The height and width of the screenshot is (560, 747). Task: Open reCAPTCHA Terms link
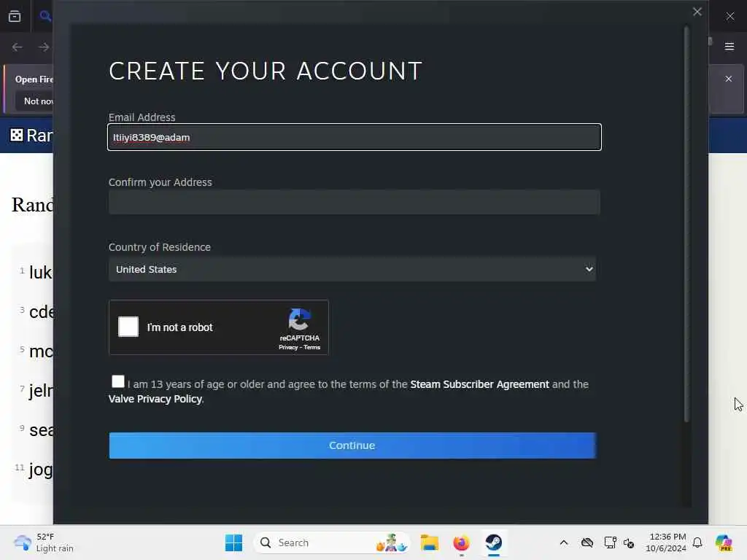click(x=312, y=348)
